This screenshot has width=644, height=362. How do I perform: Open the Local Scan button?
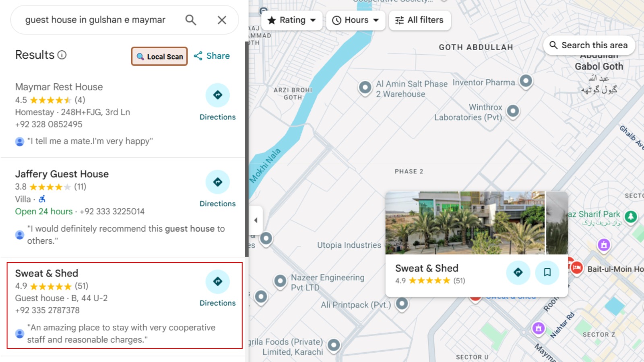159,56
